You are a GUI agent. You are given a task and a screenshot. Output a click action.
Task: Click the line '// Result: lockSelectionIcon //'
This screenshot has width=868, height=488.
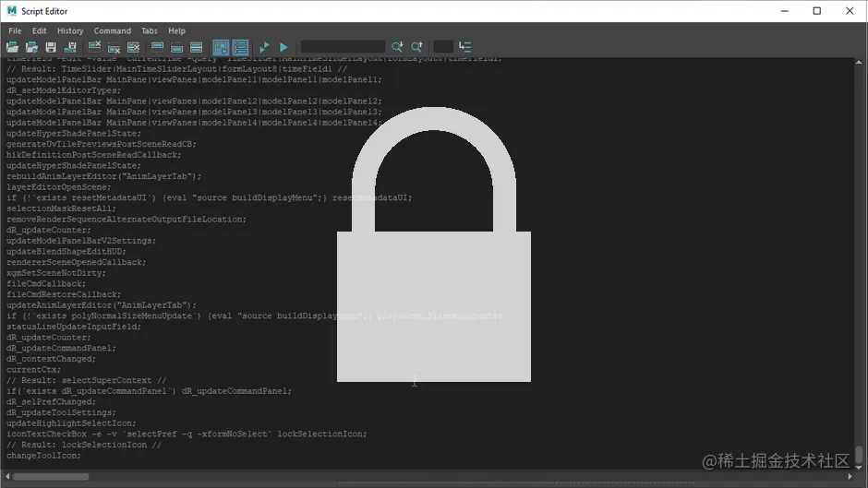pos(84,445)
